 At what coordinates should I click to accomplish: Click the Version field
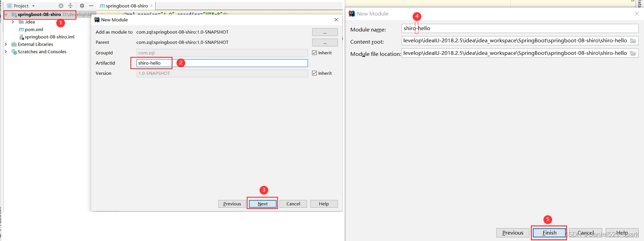[222, 73]
